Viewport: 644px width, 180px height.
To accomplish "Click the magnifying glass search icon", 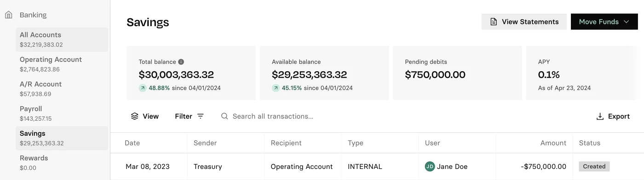I will (x=224, y=116).
